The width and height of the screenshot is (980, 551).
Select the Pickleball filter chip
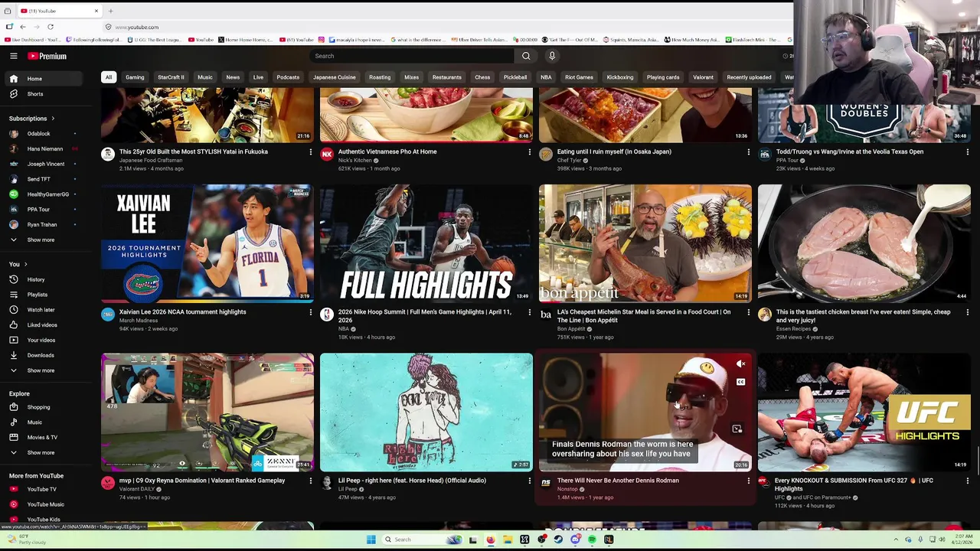click(515, 77)
